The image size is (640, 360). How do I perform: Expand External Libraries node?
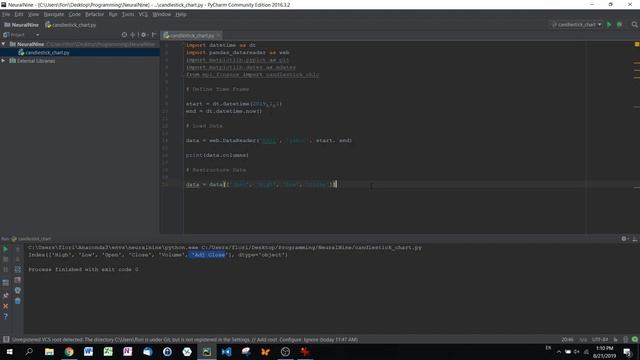(x=4, y=60)
